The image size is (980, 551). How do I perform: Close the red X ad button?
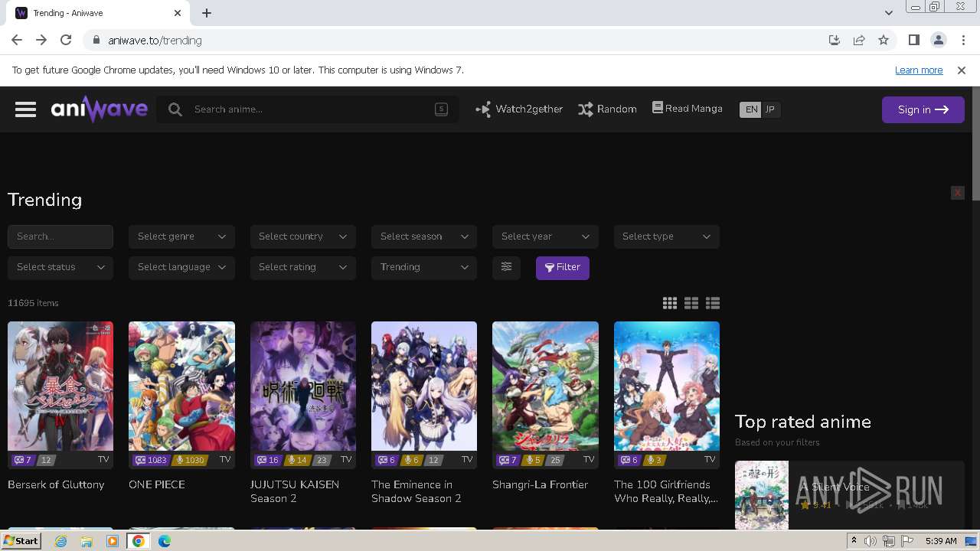[957, 193]
